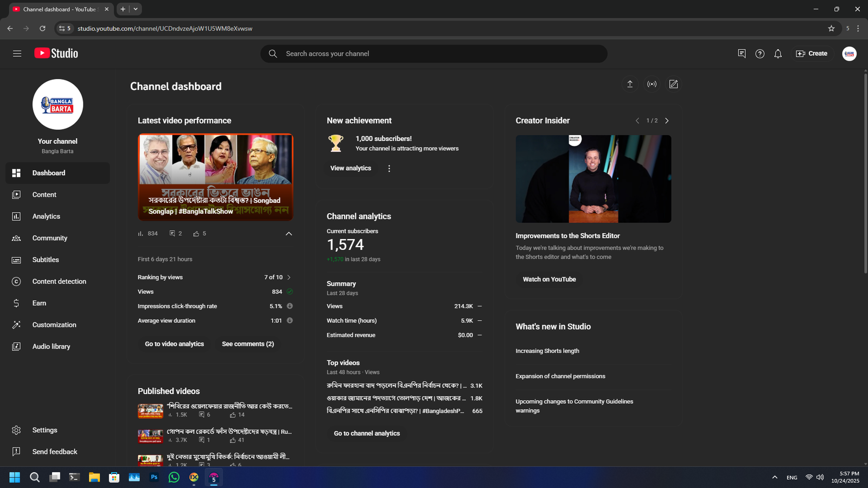Open the latest video thumbnail
This screenshot has width=868, height=488.
(215, 177)
